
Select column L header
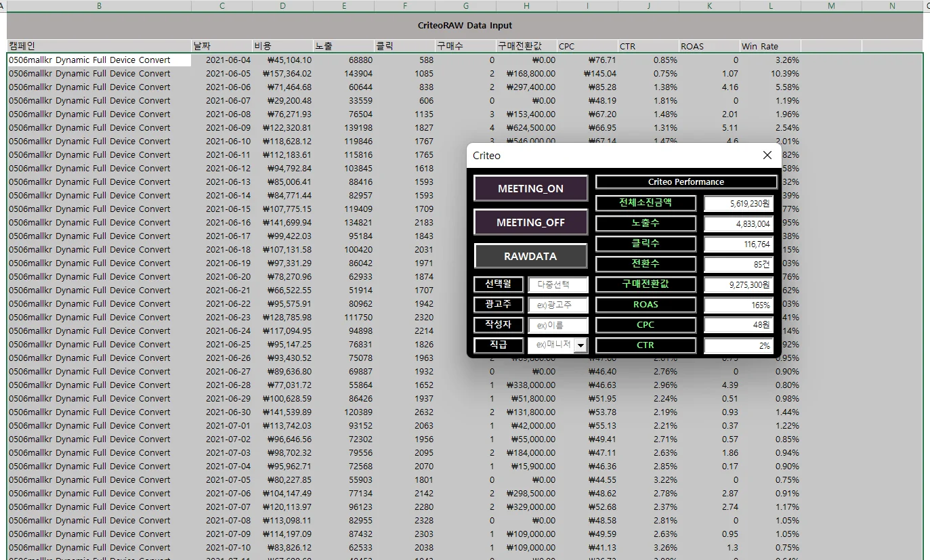[x=770, y=6]
